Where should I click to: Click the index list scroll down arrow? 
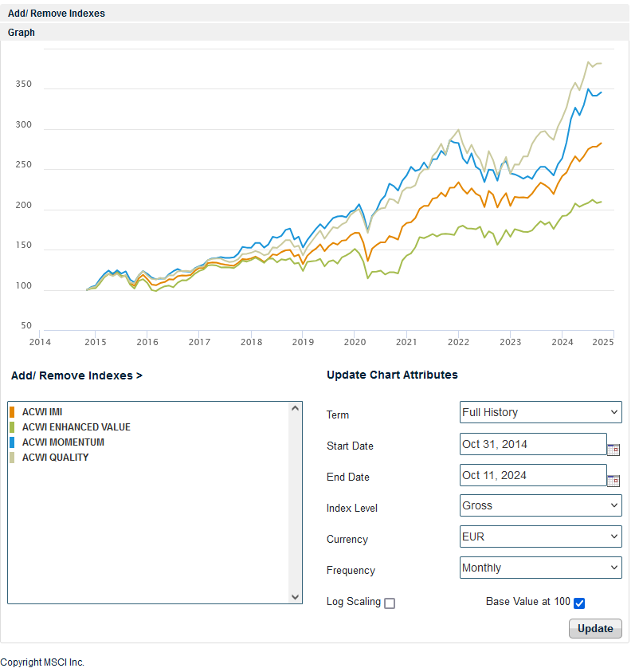coord(296,596)
